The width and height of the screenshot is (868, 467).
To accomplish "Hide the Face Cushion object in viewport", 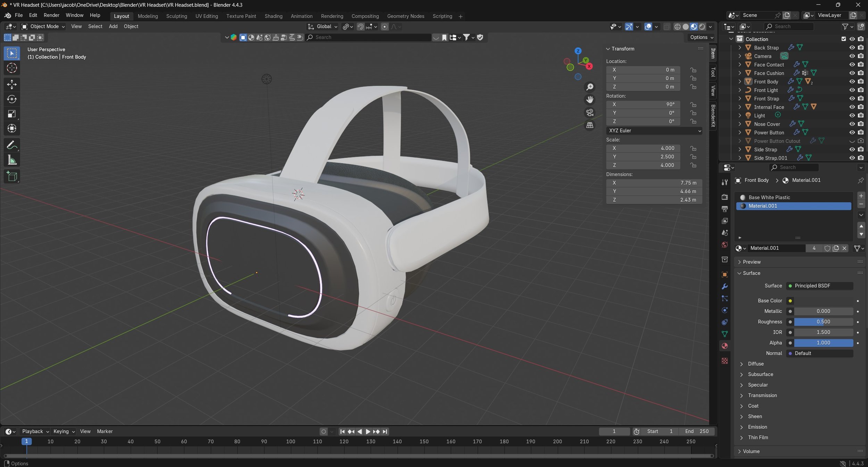I will click(852, 73).
